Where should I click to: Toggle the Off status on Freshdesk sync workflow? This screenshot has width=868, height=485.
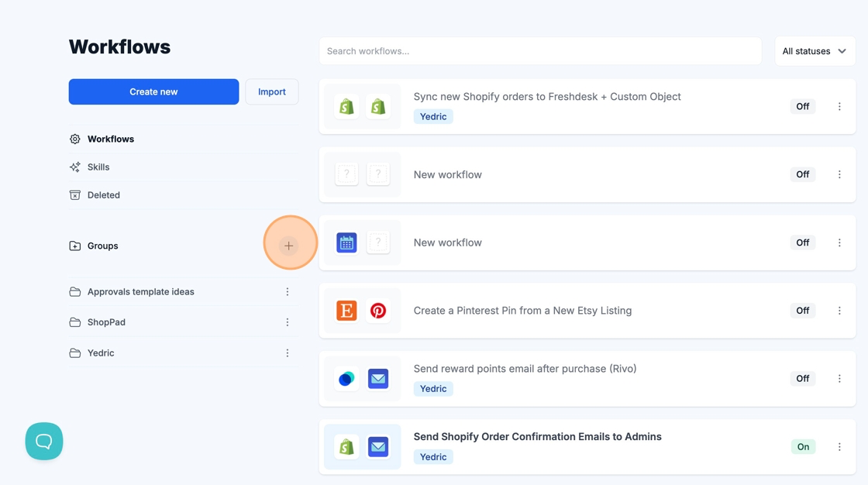click(x=802, y=107)
